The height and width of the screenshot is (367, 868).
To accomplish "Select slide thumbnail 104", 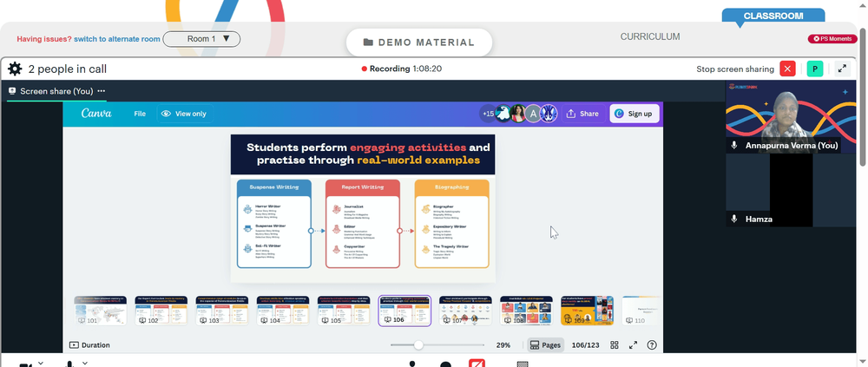I will [x=283, y=311].
